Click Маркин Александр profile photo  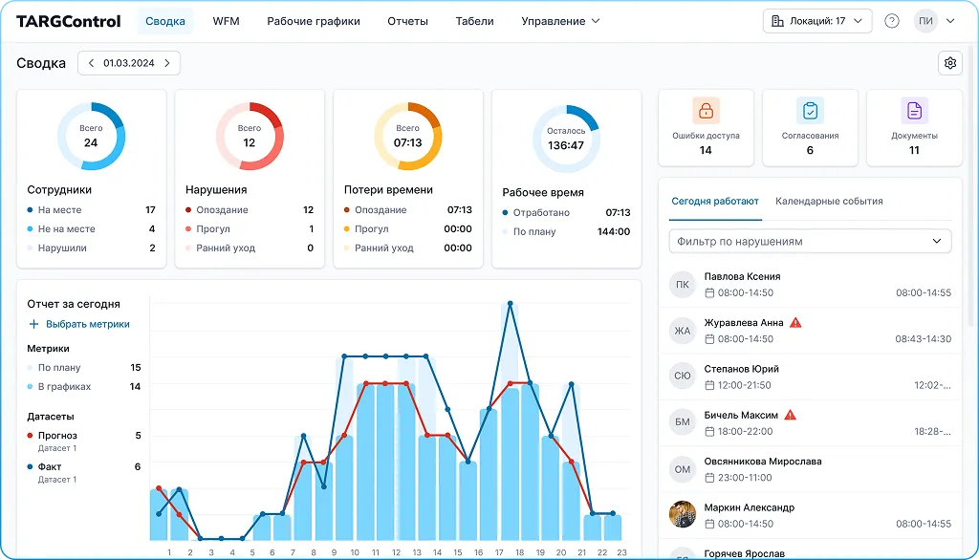[682, 515]
